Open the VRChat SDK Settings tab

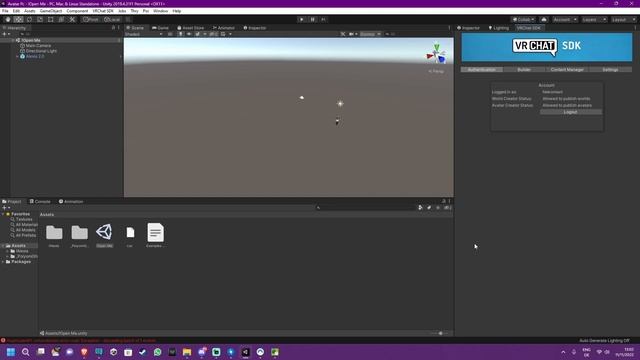pyautogui.click(x=610, y=69)
